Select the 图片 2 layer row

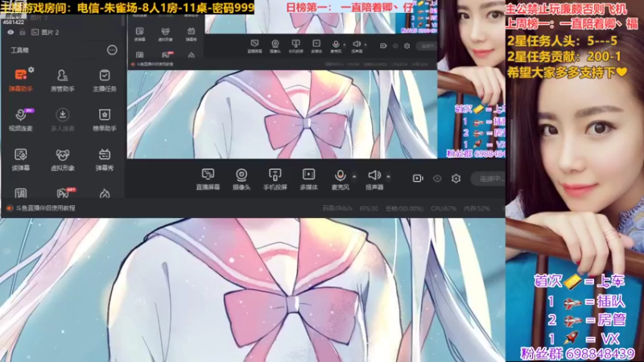(x=62, y=32)
